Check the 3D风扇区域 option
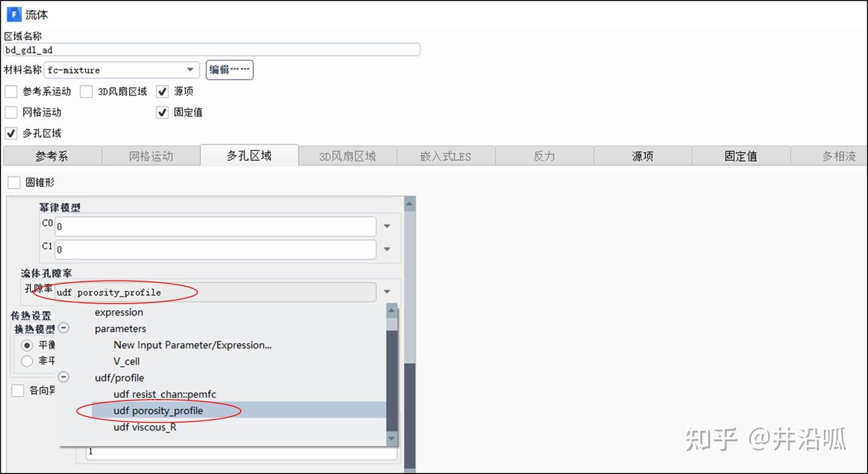 (x=86, y=91)
